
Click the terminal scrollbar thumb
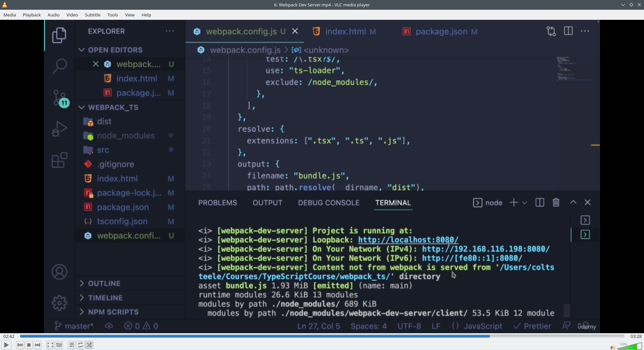pos(567,310)
